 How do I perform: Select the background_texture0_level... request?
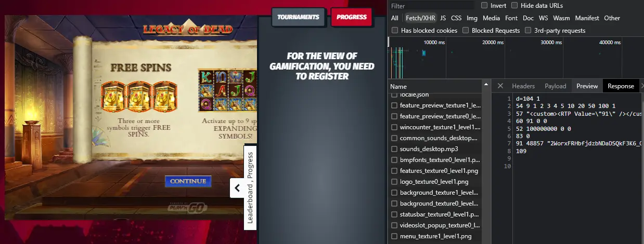(435, 204)
